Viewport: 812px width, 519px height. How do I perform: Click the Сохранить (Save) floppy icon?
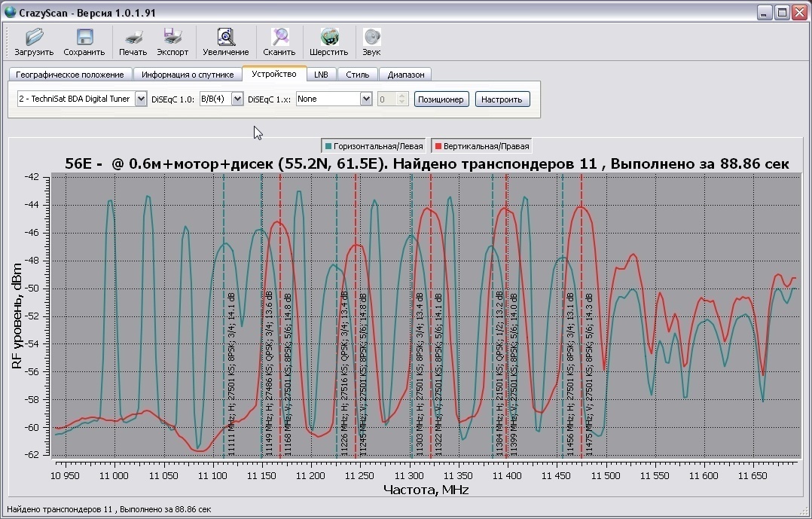[84, 37]
